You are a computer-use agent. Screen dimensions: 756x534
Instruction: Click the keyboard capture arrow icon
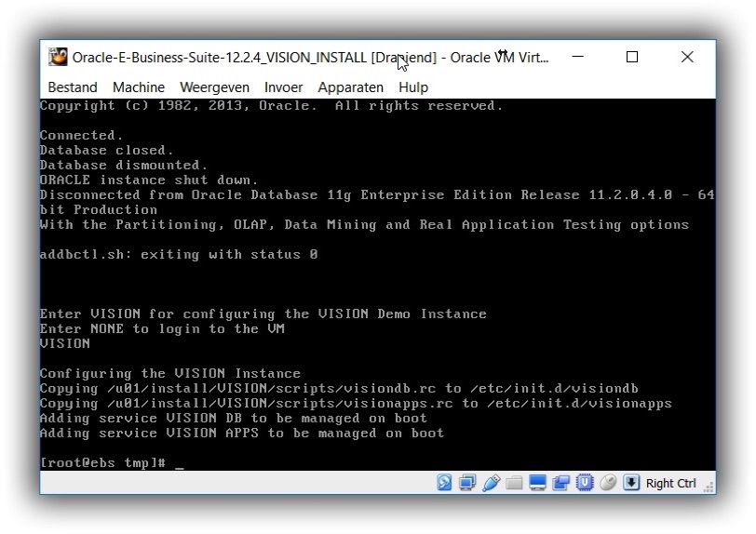tap(631, 483)
